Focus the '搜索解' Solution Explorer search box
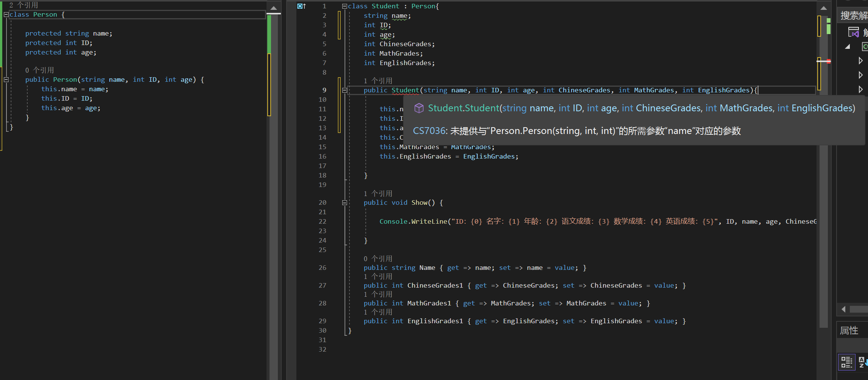Viewport: 868px width, 380px height. click(853, 16)
